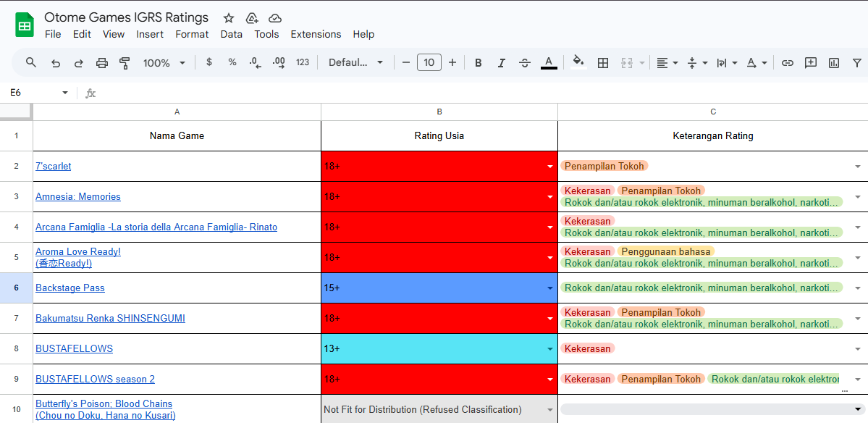Open the Tools menu

(x=267, y=34)
